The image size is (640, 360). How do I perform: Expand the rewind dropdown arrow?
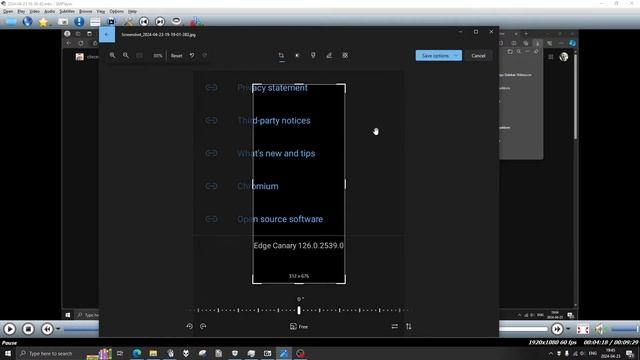[x=58, y=329]
